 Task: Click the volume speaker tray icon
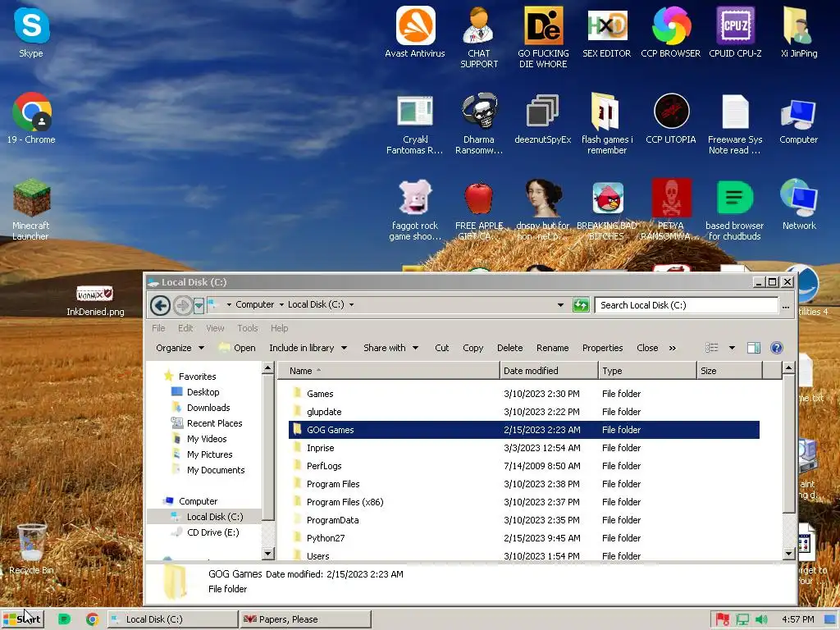(761, 620)
